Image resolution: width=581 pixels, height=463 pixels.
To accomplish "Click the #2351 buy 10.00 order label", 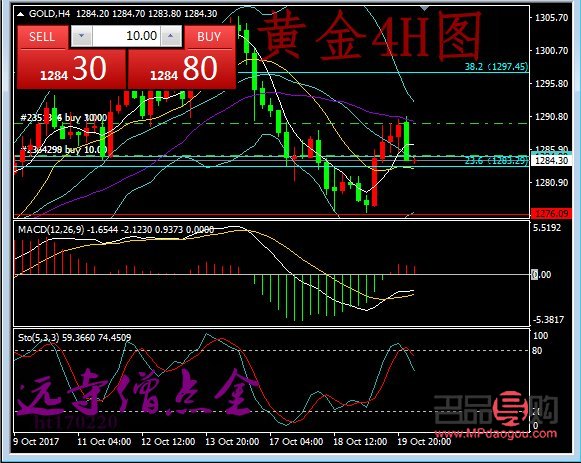I will (x=63, y=118).
